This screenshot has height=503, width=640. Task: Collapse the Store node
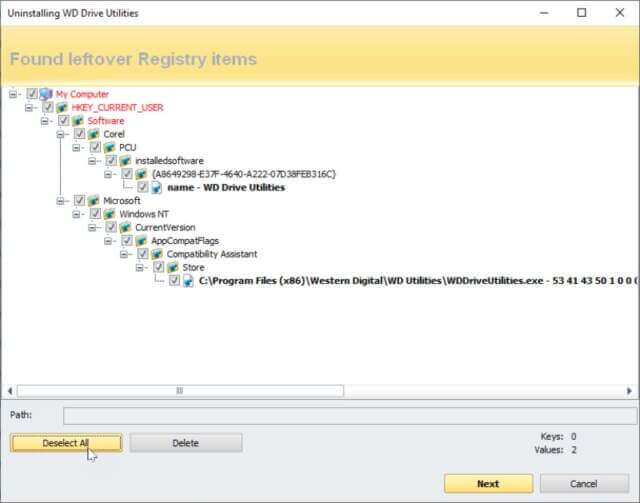coord(140,268)
